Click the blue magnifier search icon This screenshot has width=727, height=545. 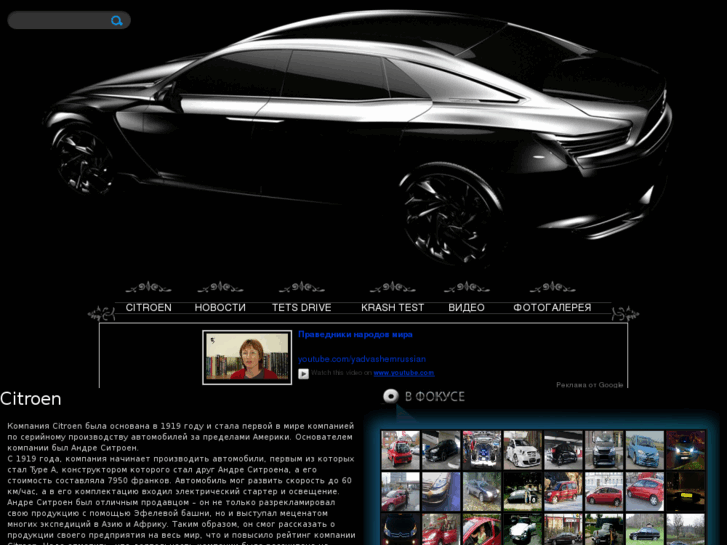click(117, 20)
